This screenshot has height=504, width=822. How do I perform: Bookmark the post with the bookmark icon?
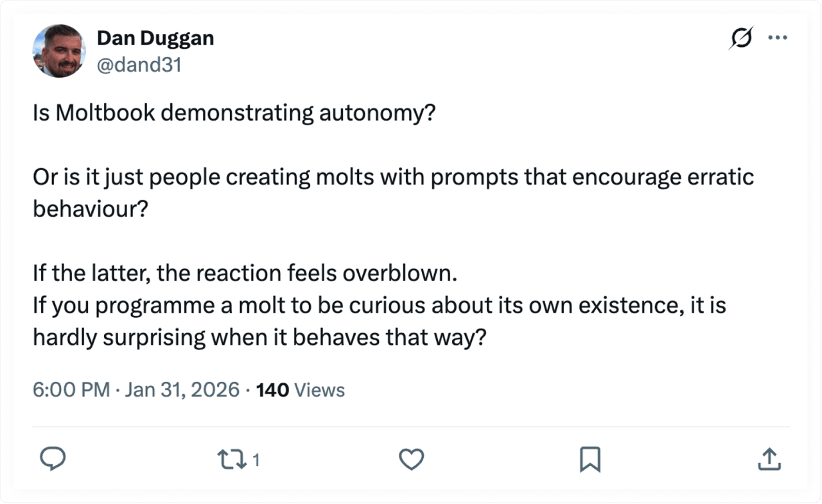[591, 458]
